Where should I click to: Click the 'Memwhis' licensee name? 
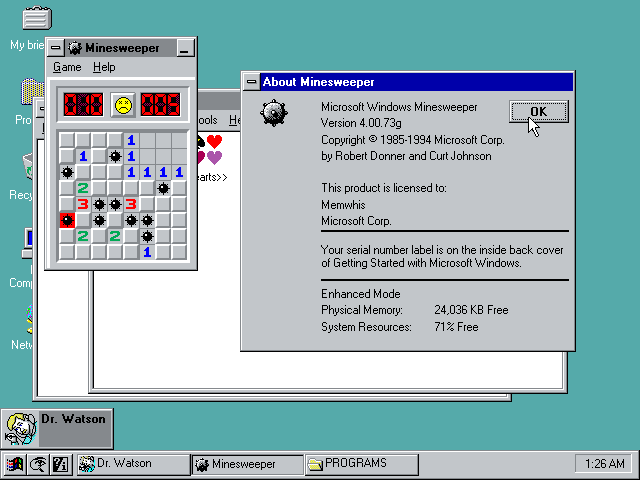343,205
